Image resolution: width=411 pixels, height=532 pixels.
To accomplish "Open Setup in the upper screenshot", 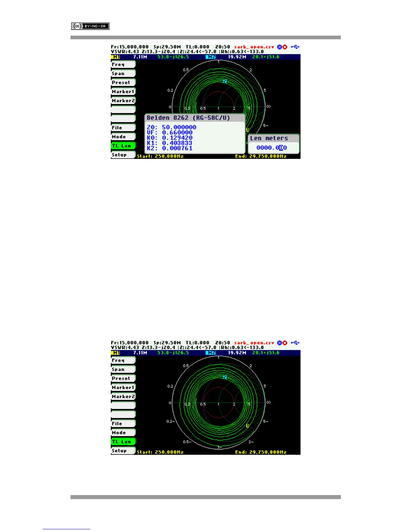I will coord(123,155).
